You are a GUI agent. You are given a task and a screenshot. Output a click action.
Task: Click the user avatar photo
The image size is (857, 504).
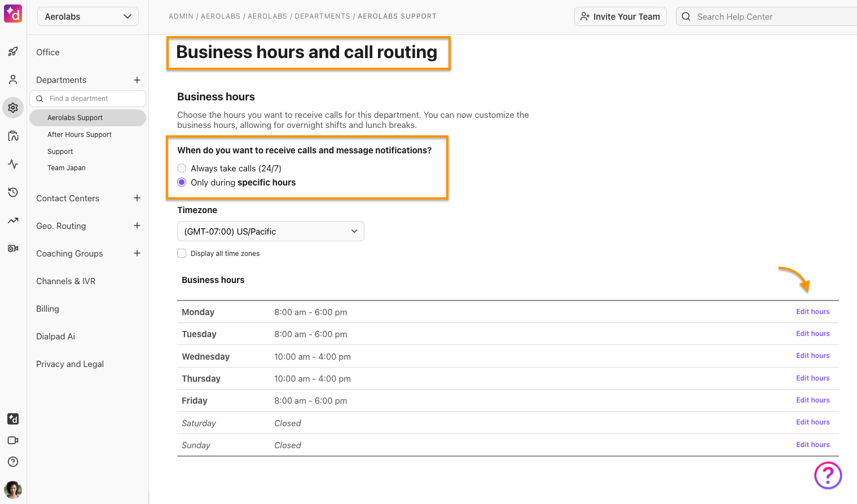13,490
